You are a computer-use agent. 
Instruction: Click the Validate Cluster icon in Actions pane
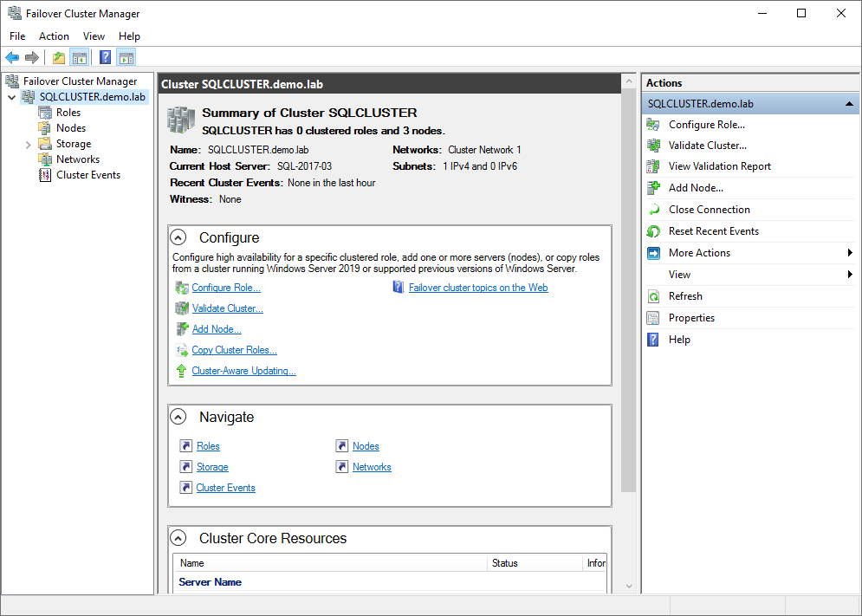point(652,145)
